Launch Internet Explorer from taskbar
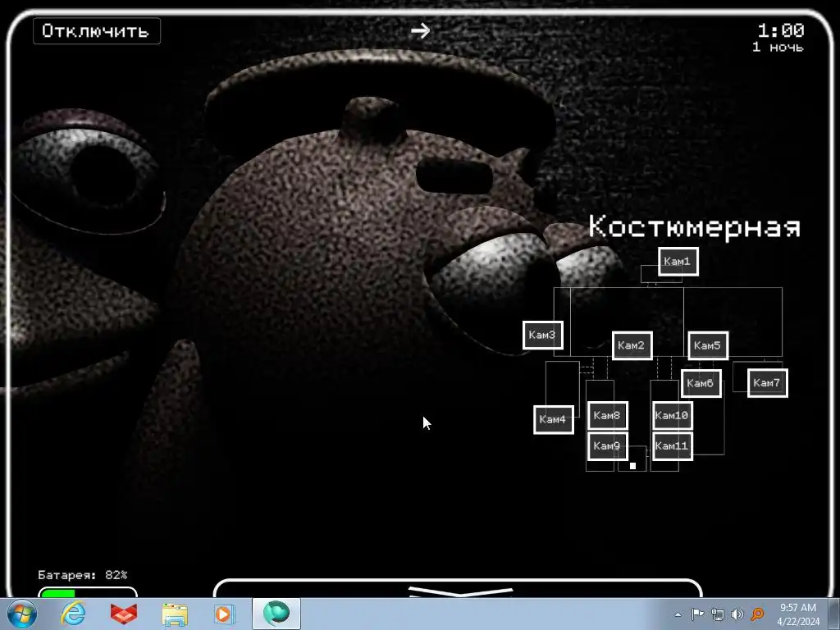Screen dimensions: 840x630 click(x=73, y=614)
